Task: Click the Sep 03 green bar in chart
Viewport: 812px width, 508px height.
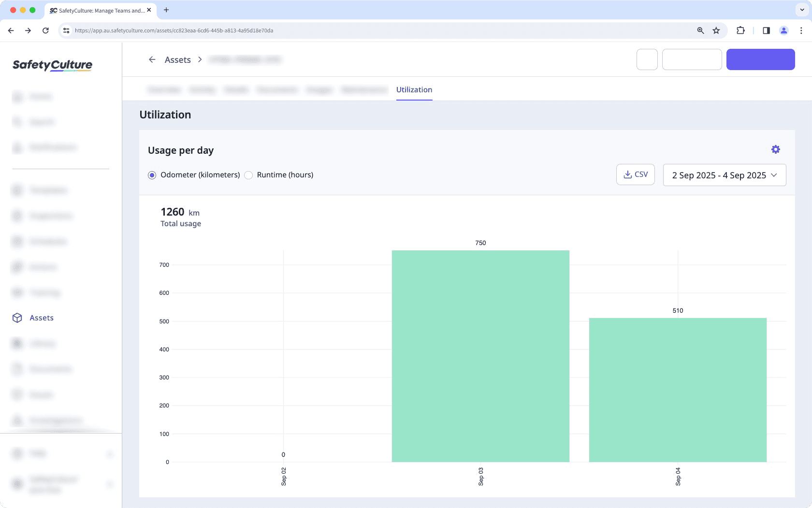Action: tap(480, 356)
